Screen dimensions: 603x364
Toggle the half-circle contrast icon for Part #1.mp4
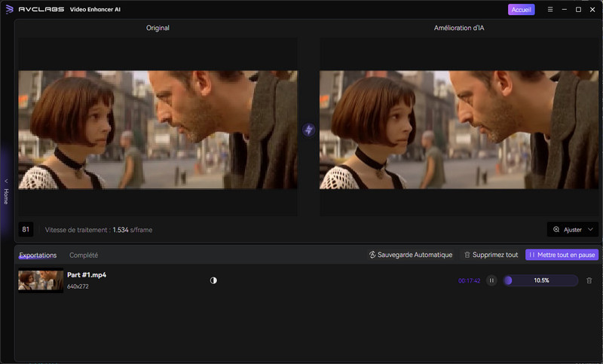pyautogui.click(x=213, y=280)
